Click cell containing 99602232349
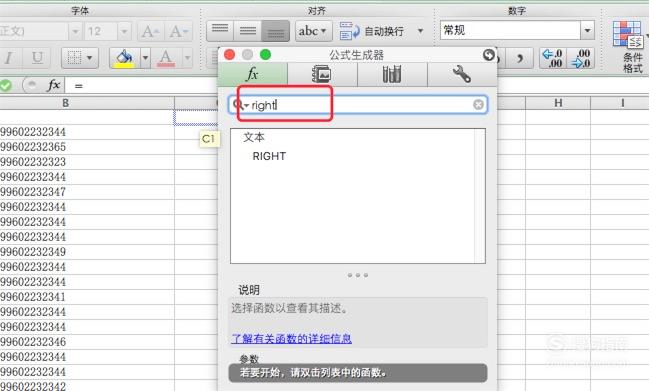This screenshot has height=391, width=649. click(x=87, y=252)
